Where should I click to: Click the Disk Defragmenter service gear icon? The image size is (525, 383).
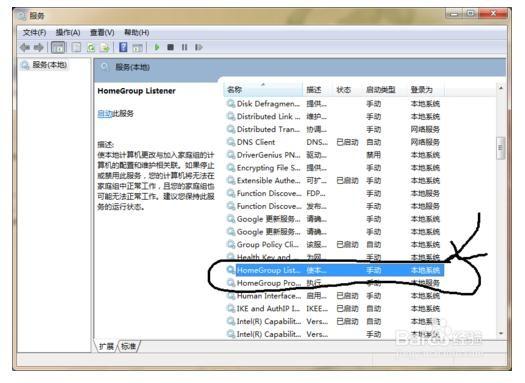[231, 103]
